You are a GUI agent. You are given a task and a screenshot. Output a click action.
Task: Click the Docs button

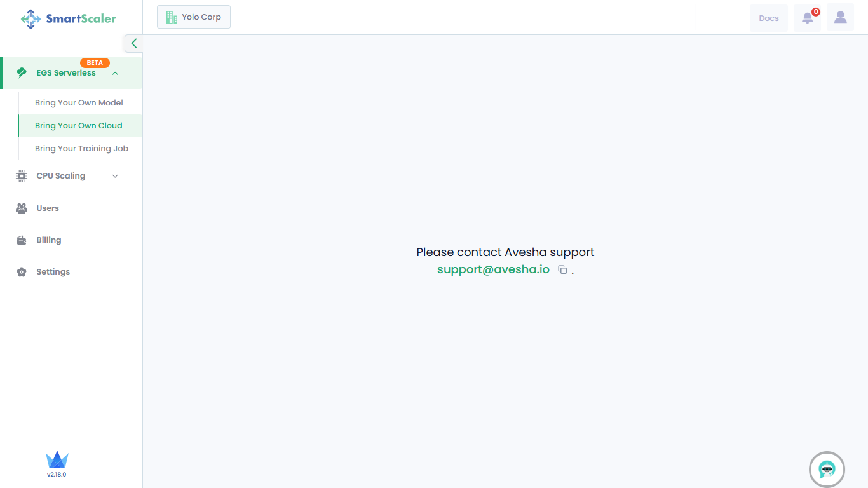pos(768,18)
